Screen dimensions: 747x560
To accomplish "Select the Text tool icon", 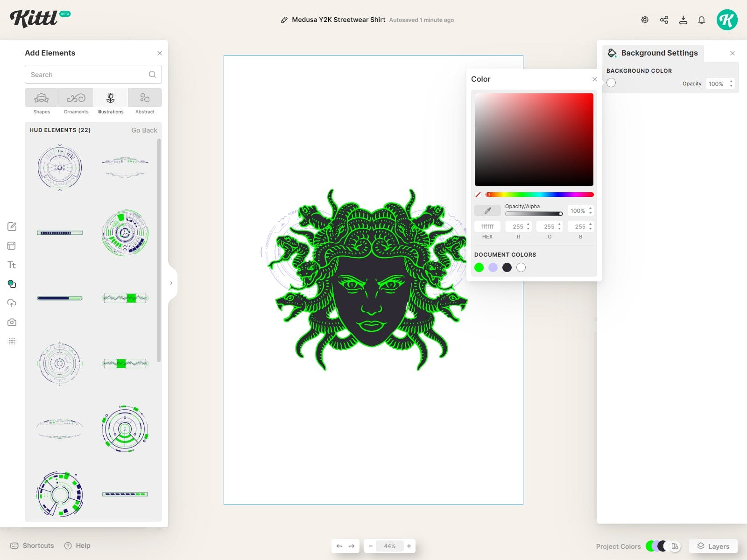I will [12, 265].
